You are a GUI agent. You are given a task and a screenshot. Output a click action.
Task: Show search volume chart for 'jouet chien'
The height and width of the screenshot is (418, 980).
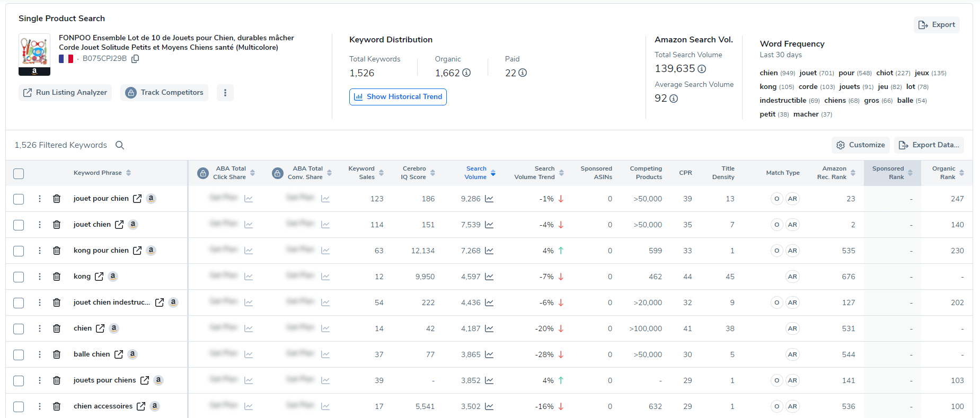(489, 225)
